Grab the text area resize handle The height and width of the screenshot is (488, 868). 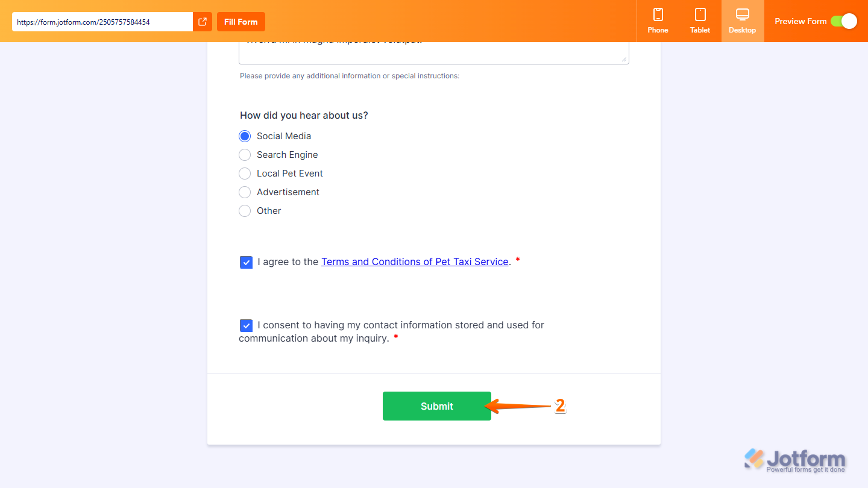tap(624, 60)
